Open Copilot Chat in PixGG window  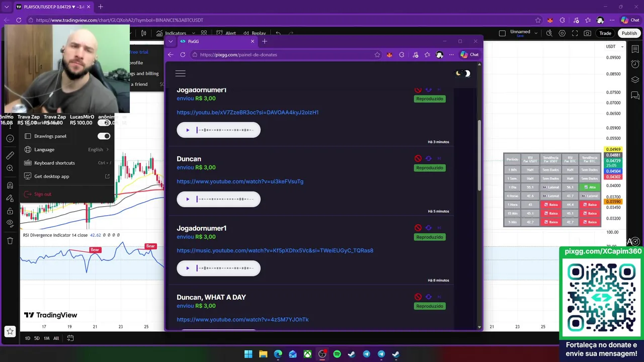469,55
